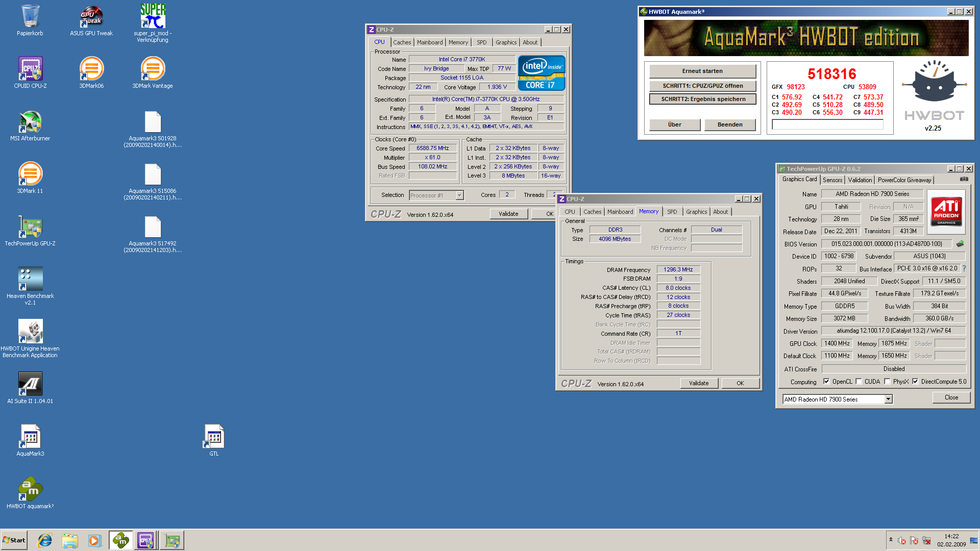Show hidden tray icons arrow

pyautogui.click(x=891, y=540)
